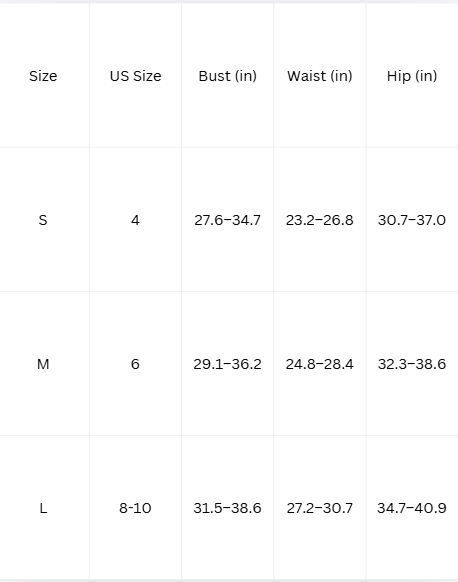
Task: Select waist value 23.2–26.8
Action: tap(320, 220)
